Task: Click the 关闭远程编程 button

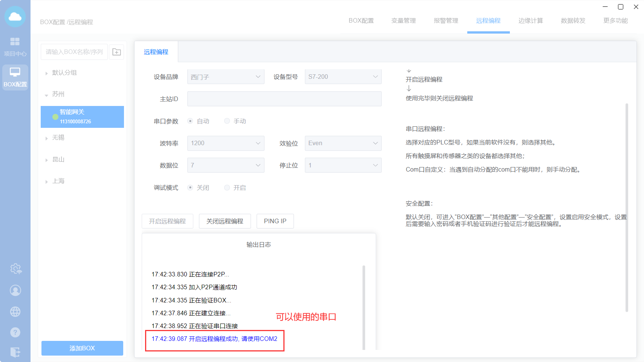Action: coord(225,221)
